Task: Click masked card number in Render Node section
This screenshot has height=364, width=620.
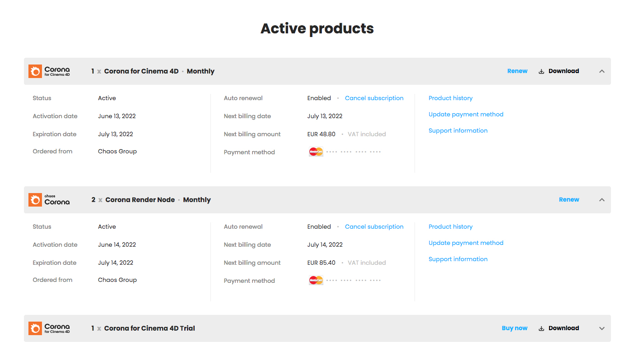Action: (354, 281)
